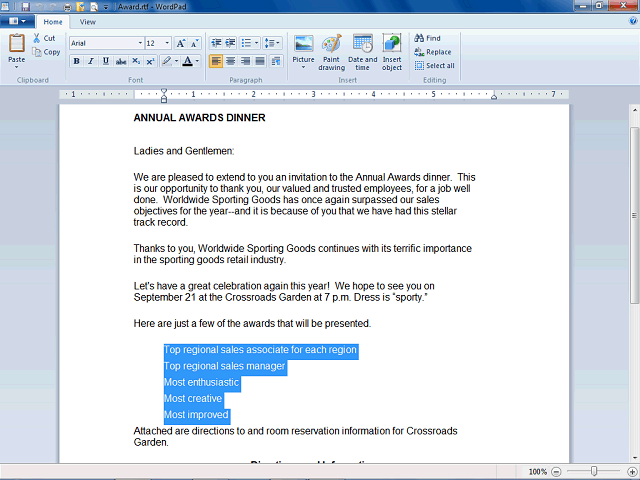Click the Insert object button
640x480 pixels.
392,52
